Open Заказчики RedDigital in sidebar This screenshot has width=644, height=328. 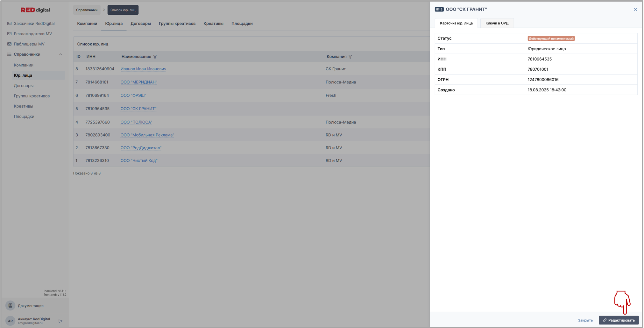tap(34, 24)
